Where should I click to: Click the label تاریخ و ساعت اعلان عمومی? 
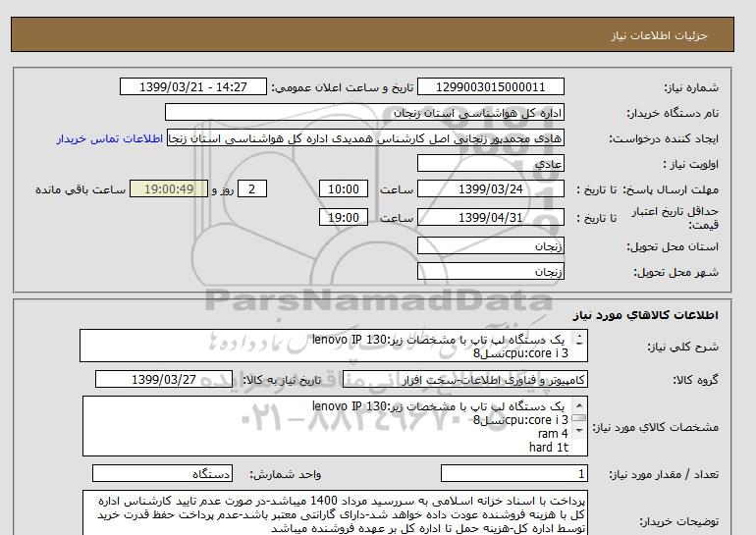click(x=343, y=87)
